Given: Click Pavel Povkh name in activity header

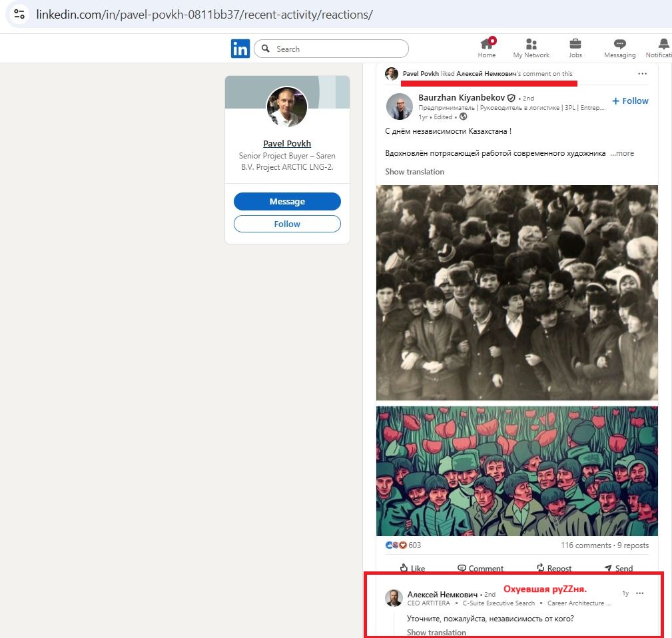Looking at the screenshot, I should click(x=420, y=74).
